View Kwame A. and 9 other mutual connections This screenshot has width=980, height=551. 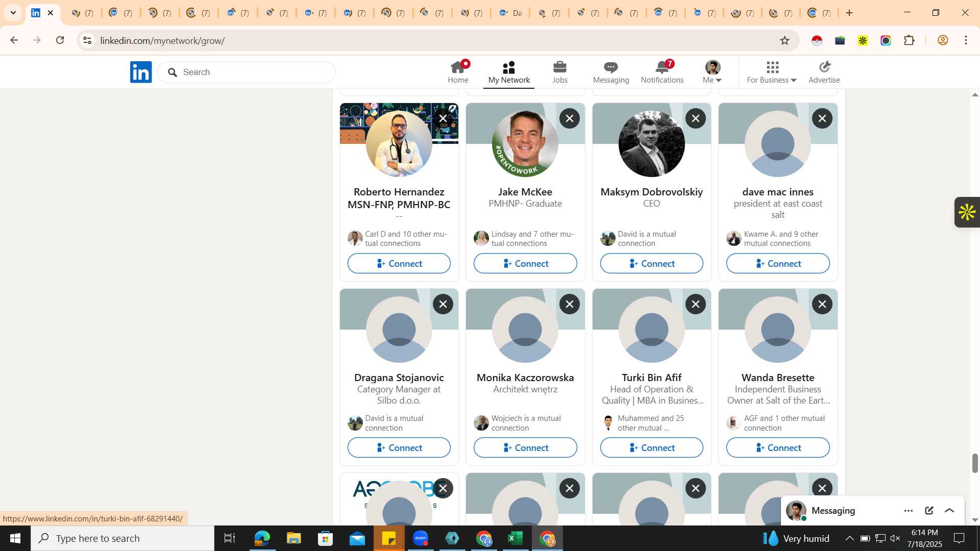[x=778, y=239]
